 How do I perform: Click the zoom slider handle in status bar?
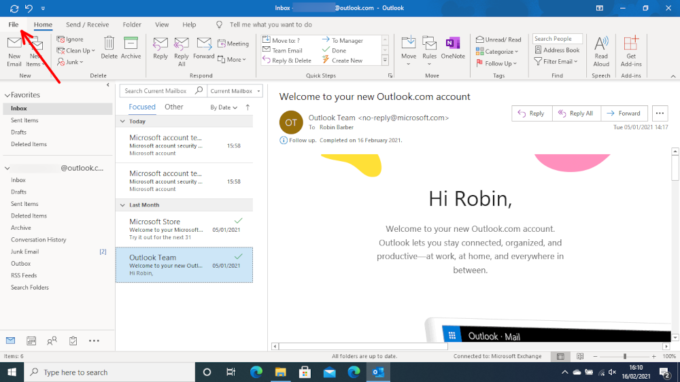tap(625, 356)
